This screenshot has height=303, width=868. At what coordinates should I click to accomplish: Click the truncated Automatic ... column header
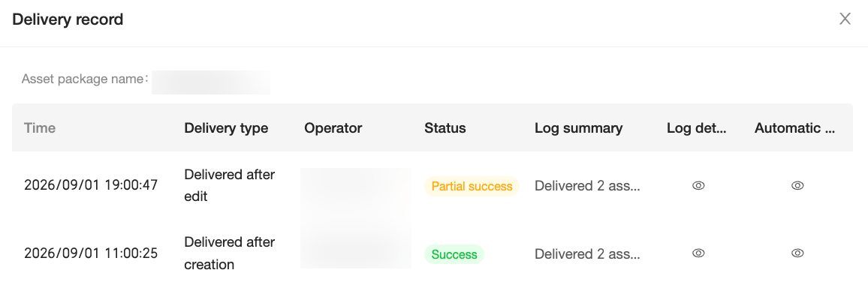[794, 128]
